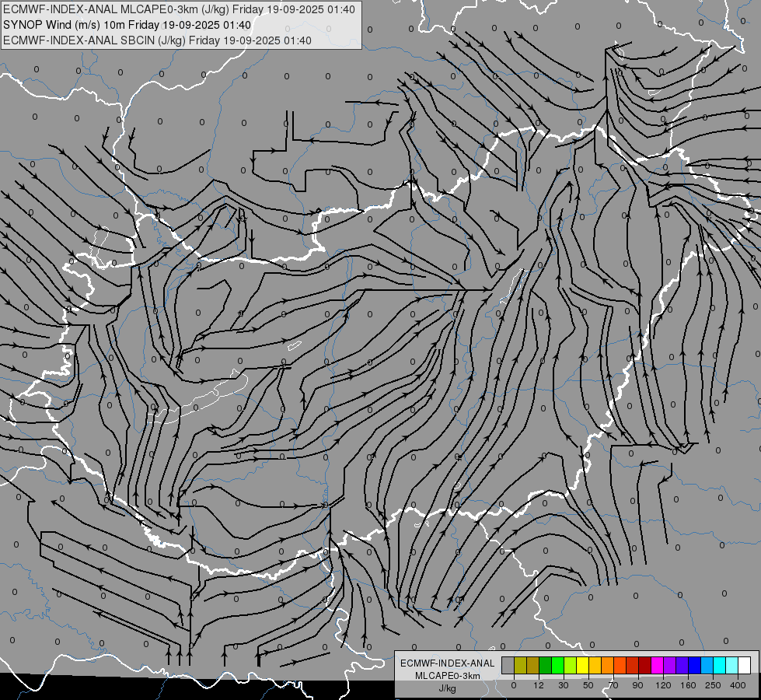Viewport: 761px width, 700px height.
Task: Click the legend scale value 12
Action: click(x=539, y=685)
